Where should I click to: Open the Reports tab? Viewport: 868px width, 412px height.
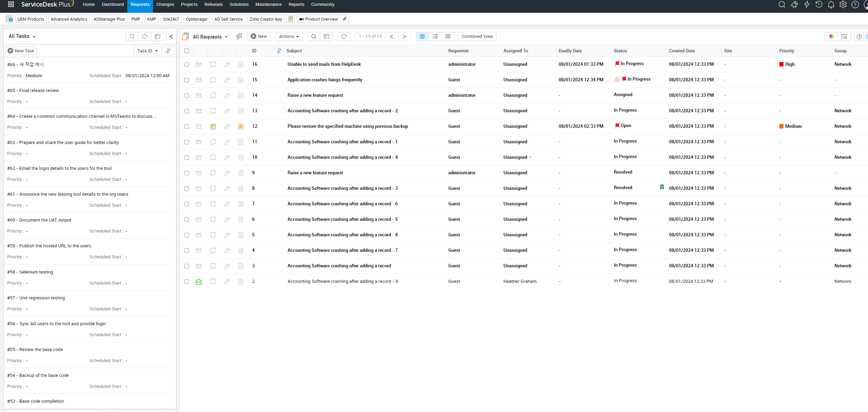coord(296,4)
